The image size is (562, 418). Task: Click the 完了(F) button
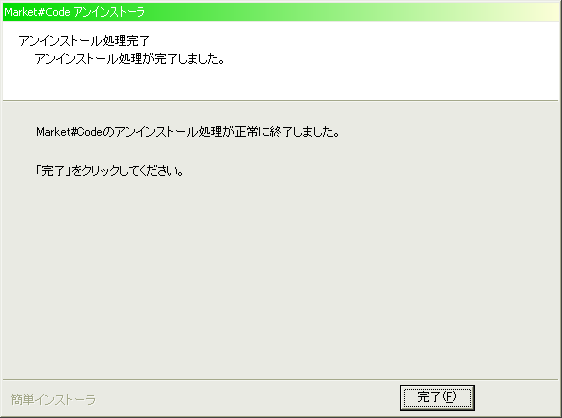tap(437, 398)
